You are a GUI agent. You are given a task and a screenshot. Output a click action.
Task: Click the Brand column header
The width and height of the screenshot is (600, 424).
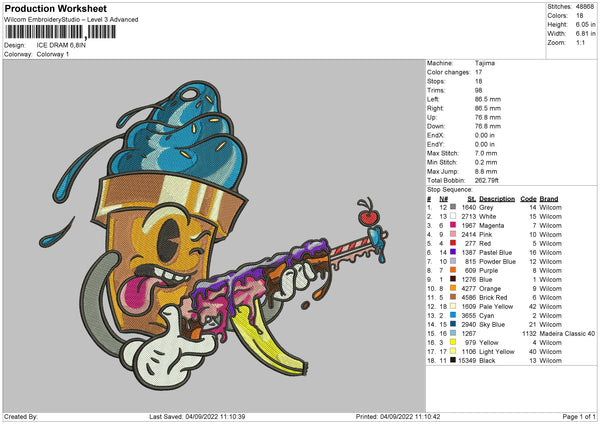[x=549, y=199]
